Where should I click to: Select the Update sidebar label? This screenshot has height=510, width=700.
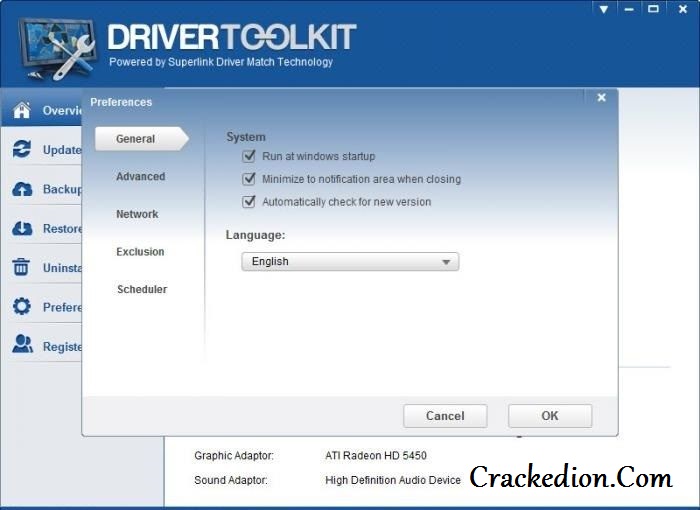(62, 150)
